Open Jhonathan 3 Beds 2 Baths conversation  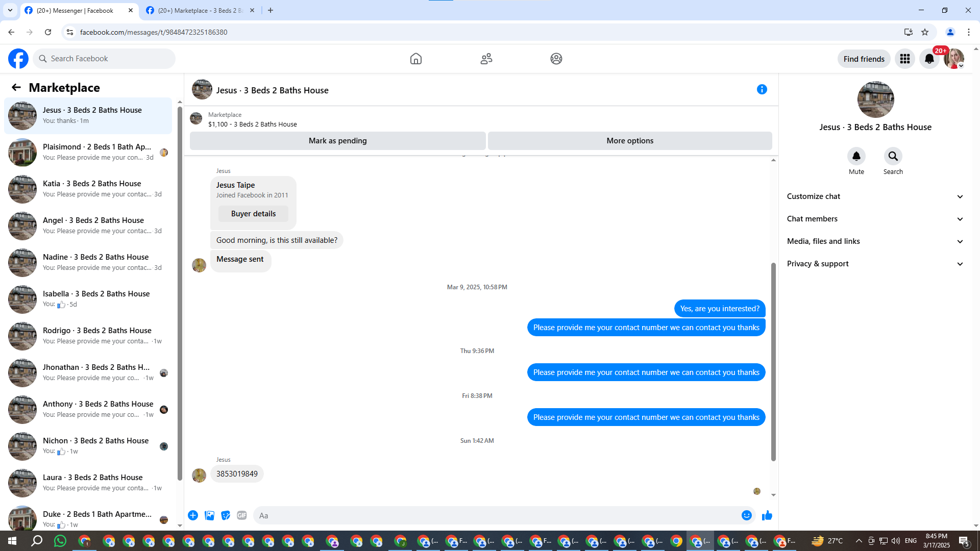click(x=88, y=373)
